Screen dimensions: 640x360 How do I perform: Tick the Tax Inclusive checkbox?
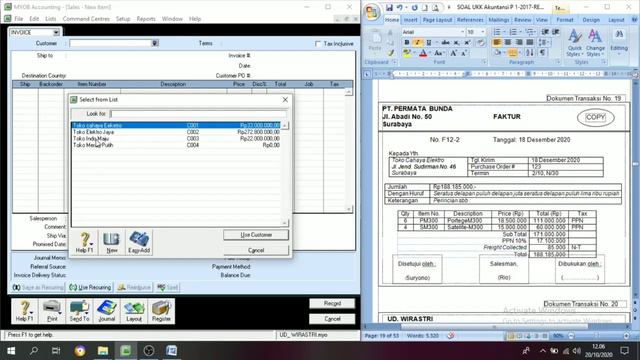tap(318, 44)
